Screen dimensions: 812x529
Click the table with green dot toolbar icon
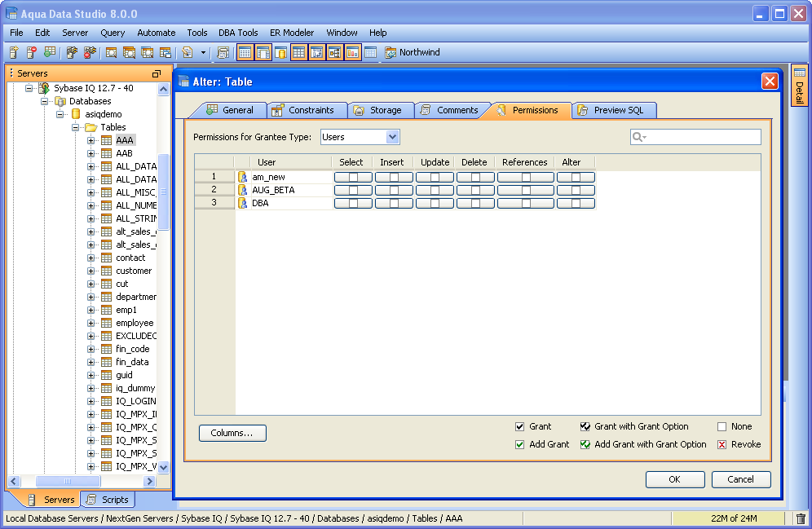(50, 52)
